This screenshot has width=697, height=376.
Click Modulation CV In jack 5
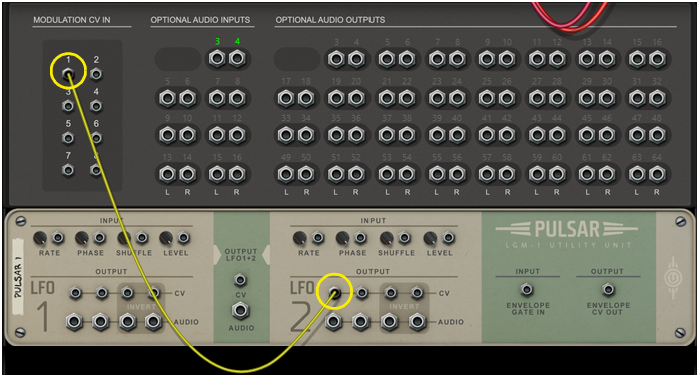point(68,138)
